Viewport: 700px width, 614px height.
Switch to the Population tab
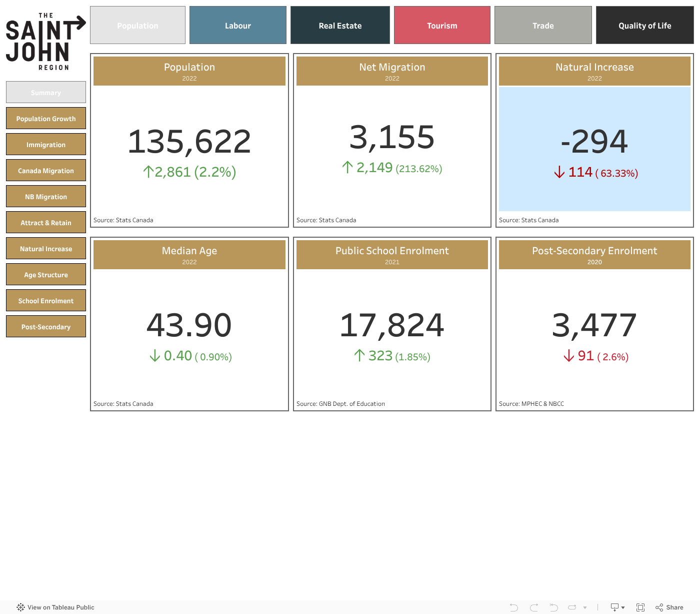click(137, 25)
